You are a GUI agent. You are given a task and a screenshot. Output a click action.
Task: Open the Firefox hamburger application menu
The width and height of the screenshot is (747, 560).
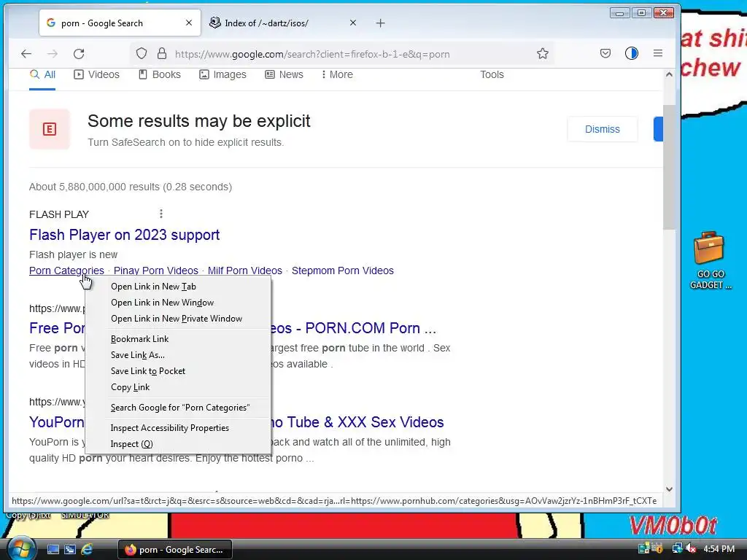[658, 53]
